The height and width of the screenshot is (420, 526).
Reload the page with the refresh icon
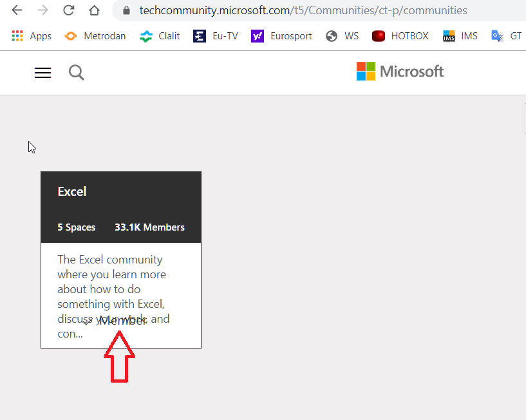point(69,10)
